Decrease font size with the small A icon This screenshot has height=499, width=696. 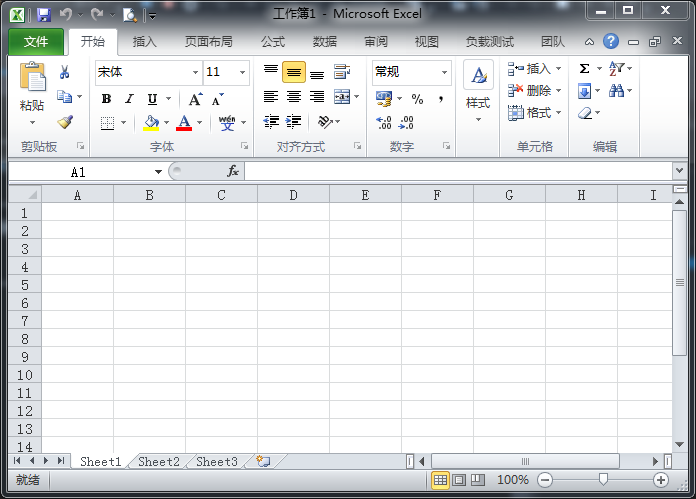[x=217, y=99]
